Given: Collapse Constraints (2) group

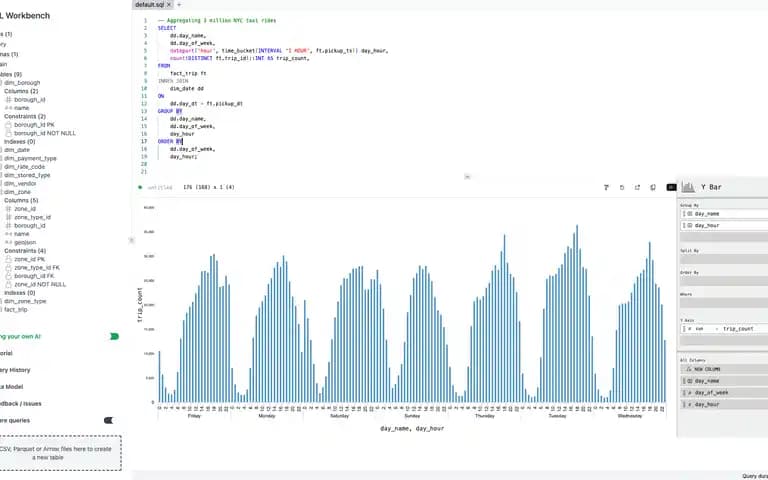Looking at the screenshot, I should click(25, 116).
